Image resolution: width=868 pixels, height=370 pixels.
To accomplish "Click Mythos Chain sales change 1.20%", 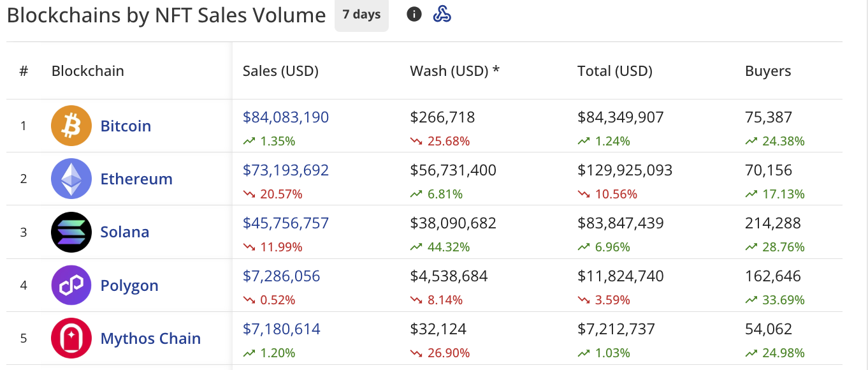I will coord(269,353).
